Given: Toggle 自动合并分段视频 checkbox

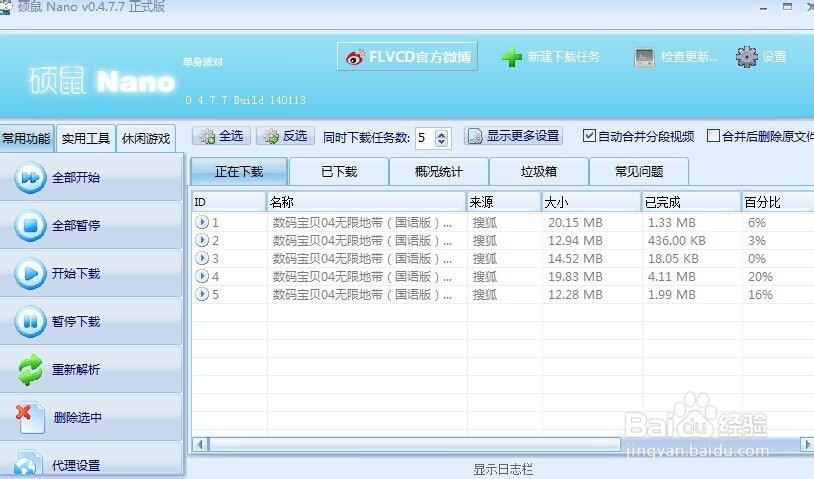Looking at the screenshot, I should [x=589, y=136].
